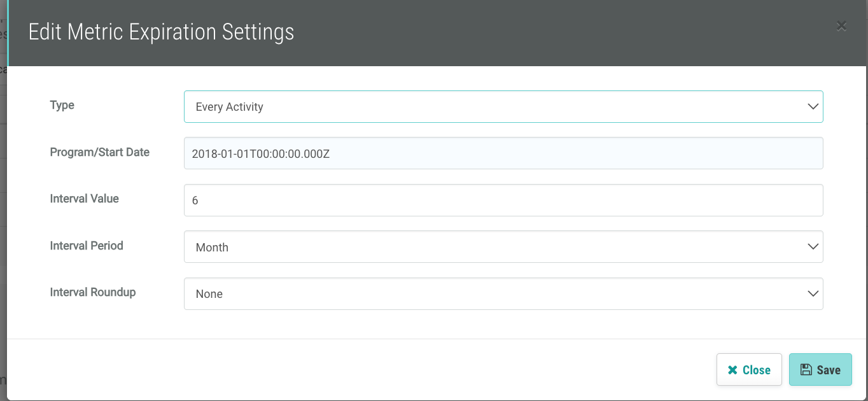This screenshot has width=868, height=401.
Task: Click the Interval Roundup dropdown chevron arrow
Action: pos(813,293)
